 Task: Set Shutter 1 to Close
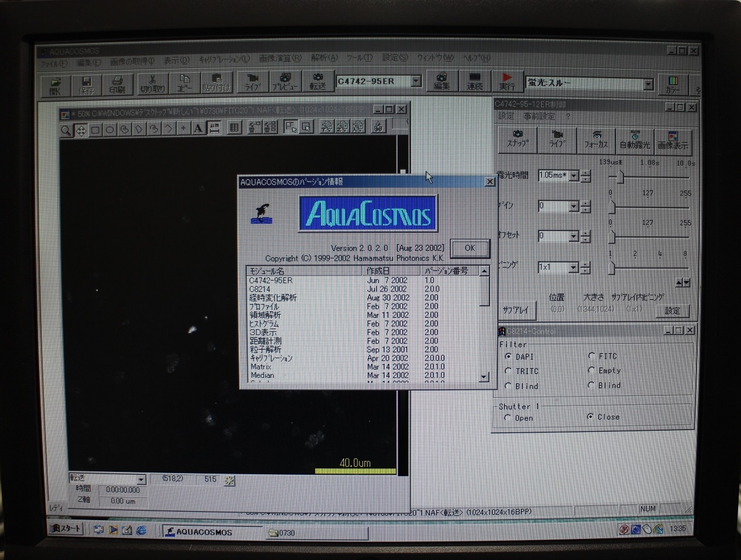tap(590, 417)
